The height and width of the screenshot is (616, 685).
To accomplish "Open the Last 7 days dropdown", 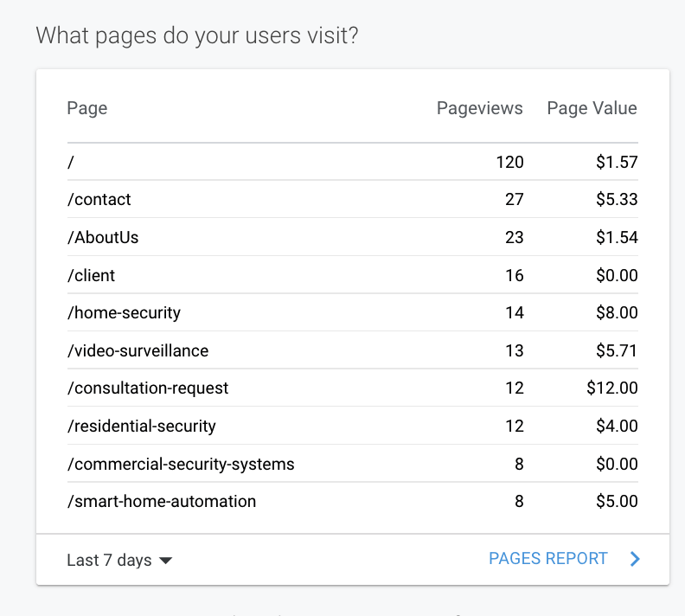I will tap(119, 560).
